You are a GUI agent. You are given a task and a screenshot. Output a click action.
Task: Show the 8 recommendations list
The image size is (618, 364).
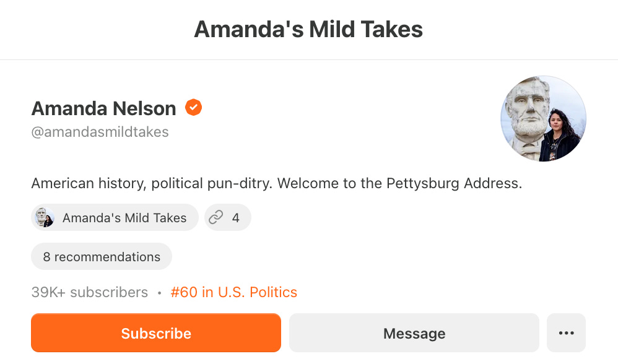click(102, 256)
